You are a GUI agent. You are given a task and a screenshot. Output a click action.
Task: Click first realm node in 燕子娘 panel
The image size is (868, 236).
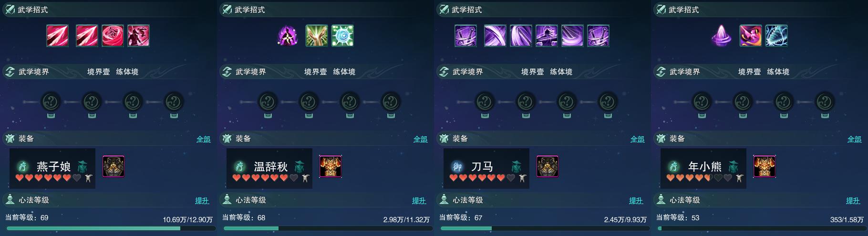tap(51, 102)
